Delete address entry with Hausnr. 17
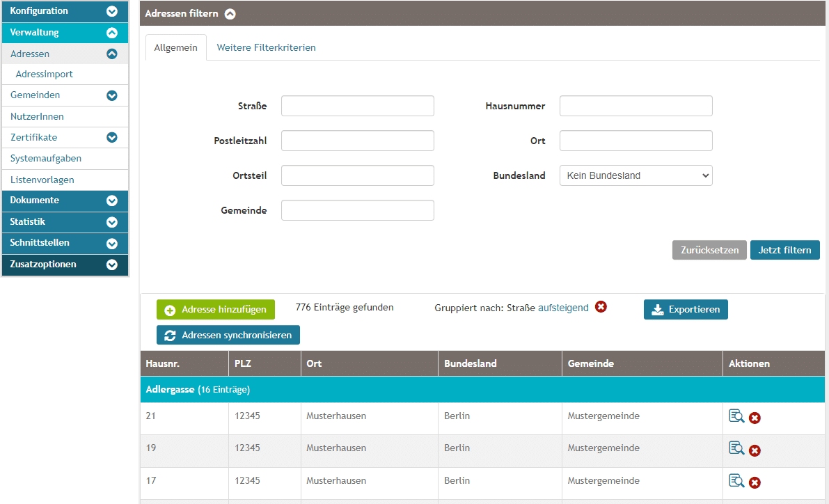This screenshot has width=829, height=504. point(755,482)
